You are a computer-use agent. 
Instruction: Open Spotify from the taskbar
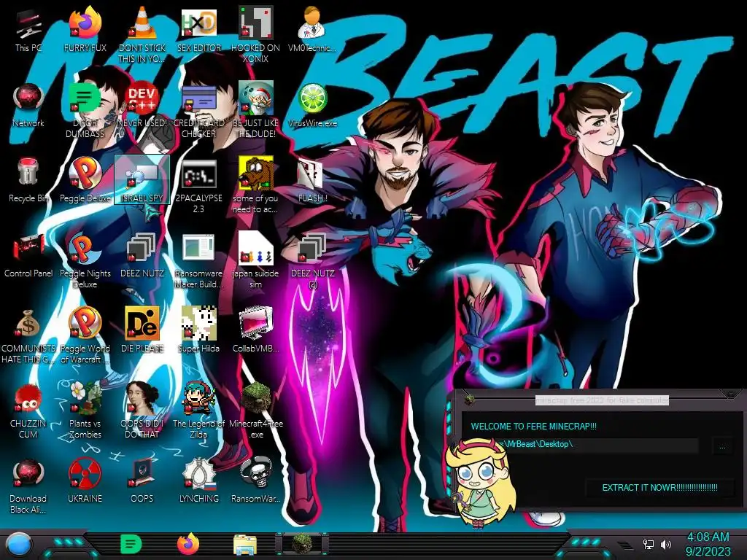tap(131, 544)
